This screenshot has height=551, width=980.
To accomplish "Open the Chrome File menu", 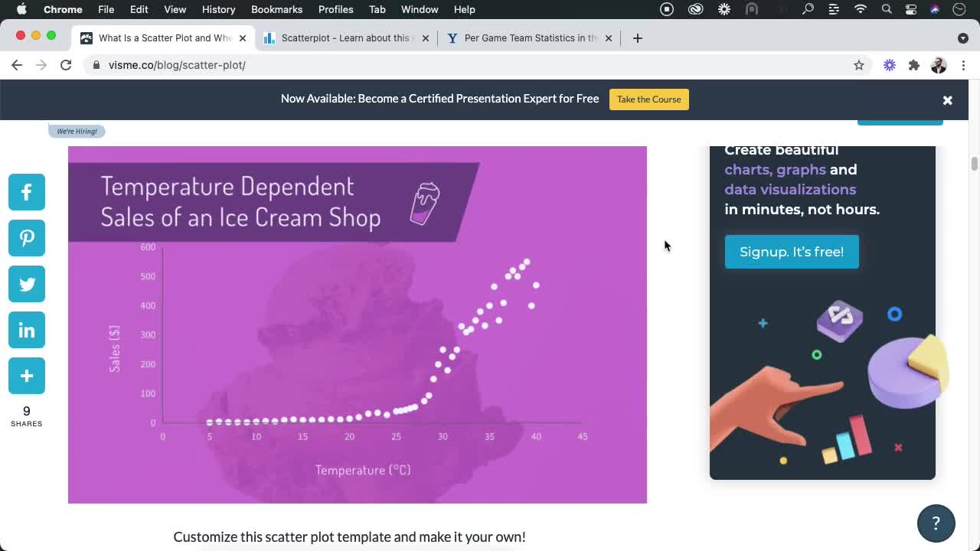I will (106, 9).
